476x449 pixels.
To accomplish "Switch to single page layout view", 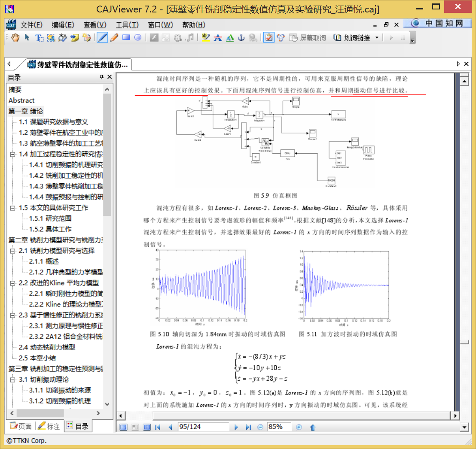I will tap(123, 427).
